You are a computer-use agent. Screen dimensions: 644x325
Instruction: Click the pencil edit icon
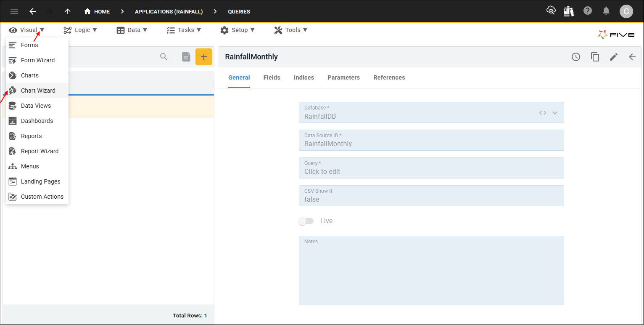pos(614,57)
